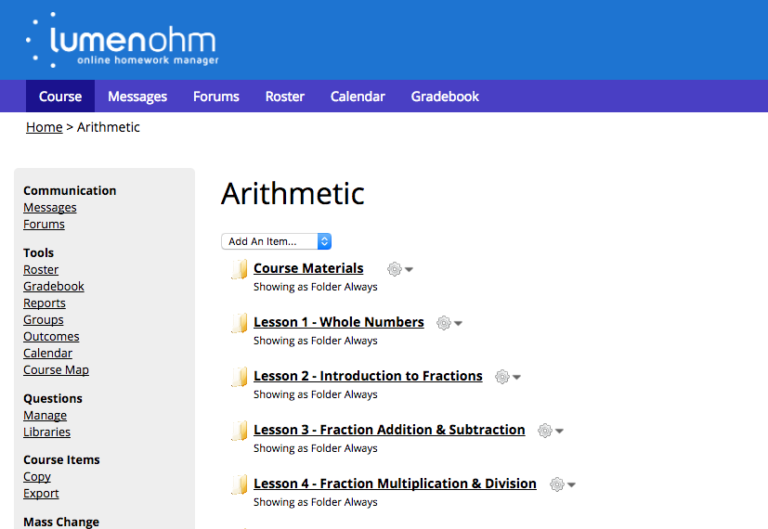Click Copy under Course Items
This screenshot has height=529, width=768.
pos(37,477)
